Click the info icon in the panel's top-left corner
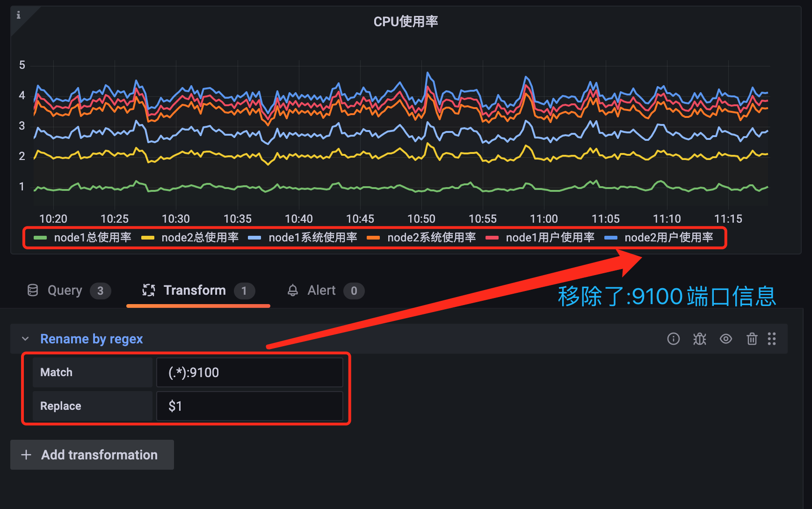The height and width of the screenshot is (509, 812). tap(18, 15)
